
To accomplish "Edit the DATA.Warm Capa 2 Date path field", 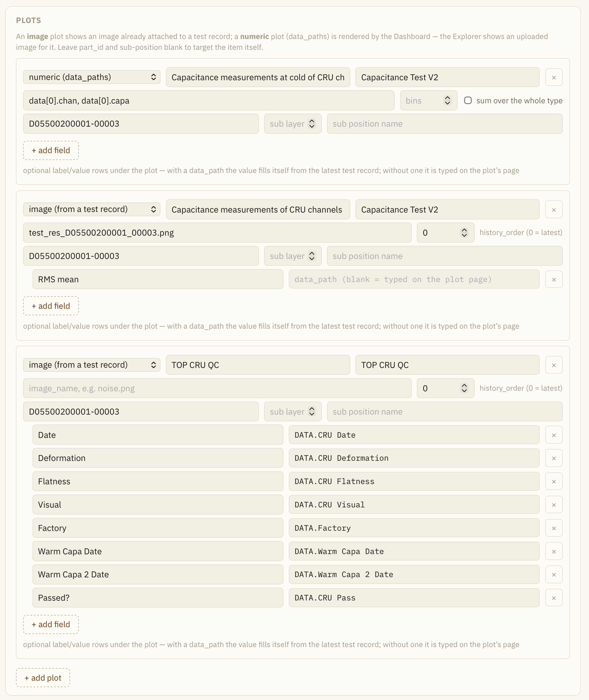I will click(x=414, y=575).
